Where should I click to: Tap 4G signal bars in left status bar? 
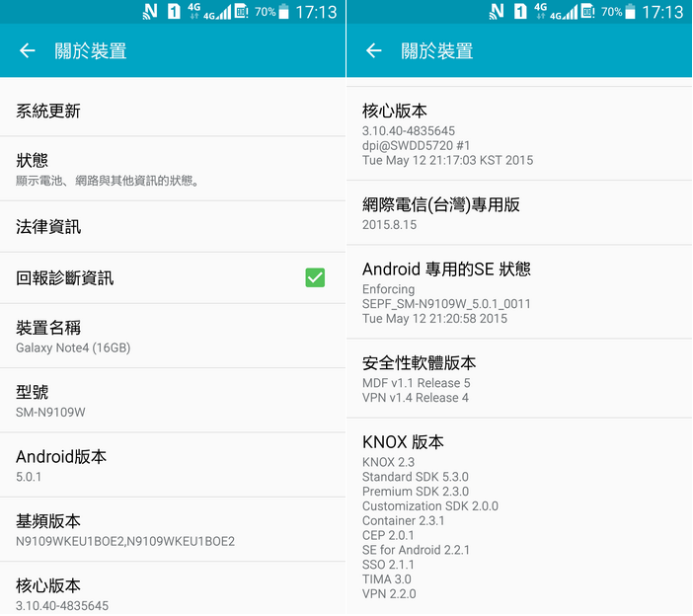coord(217,13)
